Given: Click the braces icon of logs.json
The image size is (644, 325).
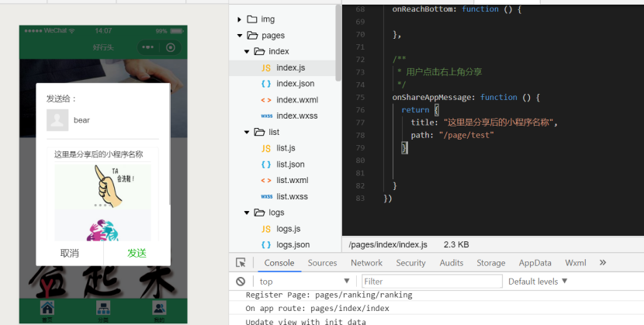Looking at the screenshot, I should point(266,245).
